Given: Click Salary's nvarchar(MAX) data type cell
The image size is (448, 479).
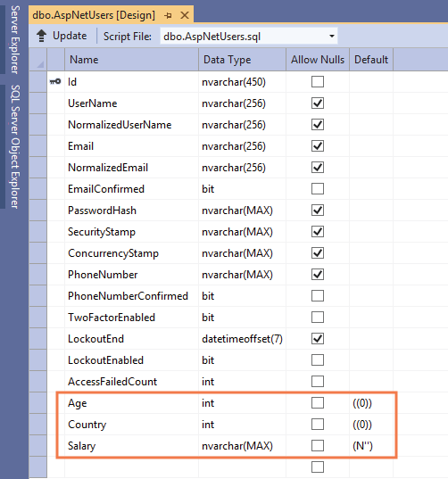Looking at the screenshot, I should click(243, 445).
